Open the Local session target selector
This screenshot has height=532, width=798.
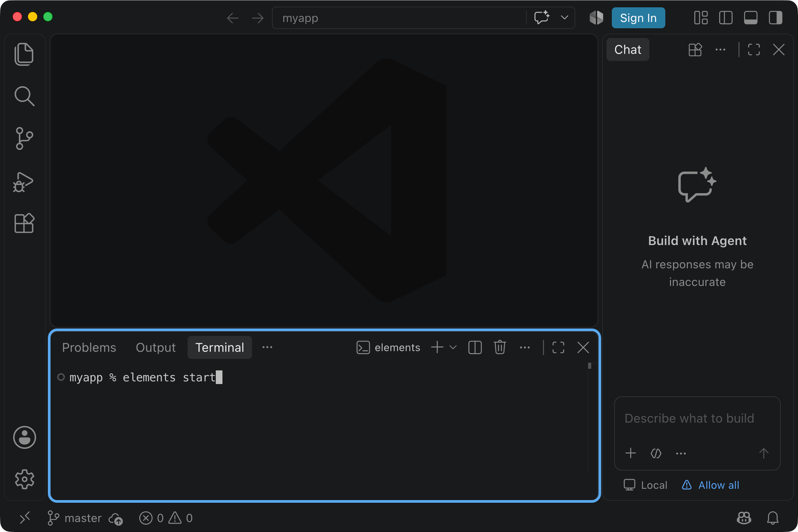(x=645, y=485)
